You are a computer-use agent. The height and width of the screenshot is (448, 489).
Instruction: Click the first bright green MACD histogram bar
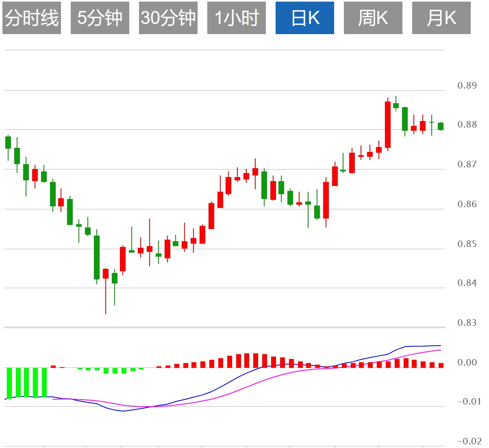[x=9, y=383]
